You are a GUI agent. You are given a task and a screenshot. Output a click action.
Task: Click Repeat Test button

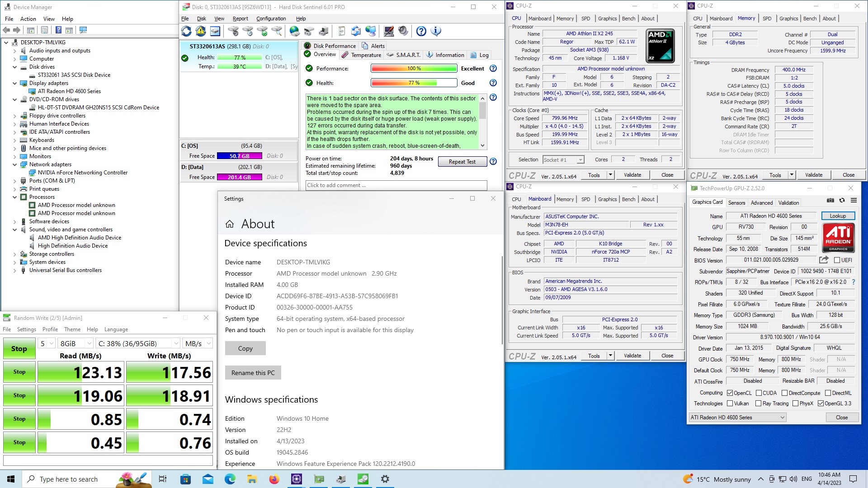[x=462, y=162]
